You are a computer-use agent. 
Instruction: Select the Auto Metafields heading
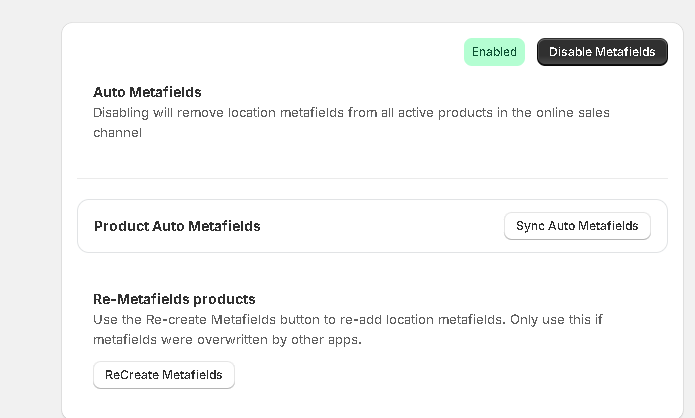pos(147,92)
